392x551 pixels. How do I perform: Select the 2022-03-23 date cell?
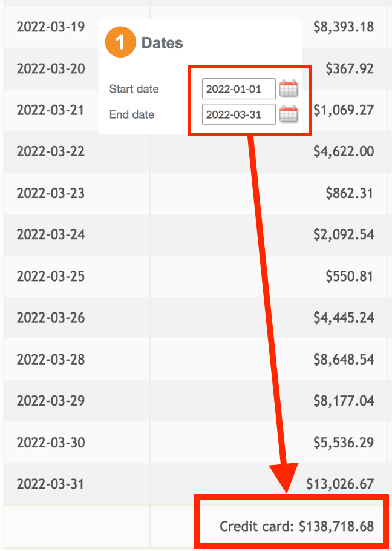coord(51,193)
